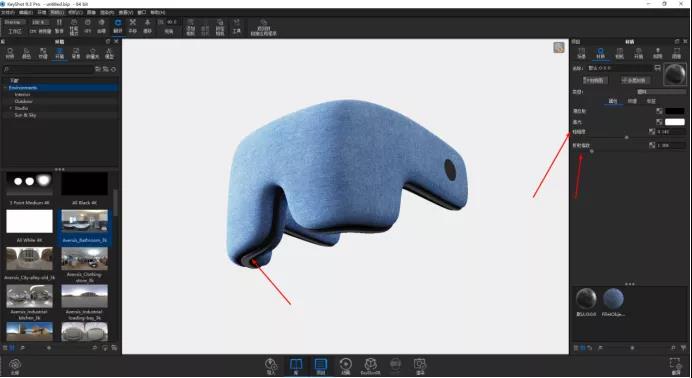Viewport: 692px width, 378px height.
Task: Collapse the Environments tree node
Action: pos(5,88)
